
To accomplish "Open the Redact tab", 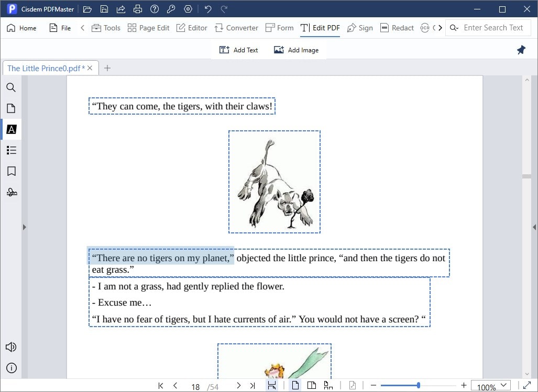I will coord(397,28).
